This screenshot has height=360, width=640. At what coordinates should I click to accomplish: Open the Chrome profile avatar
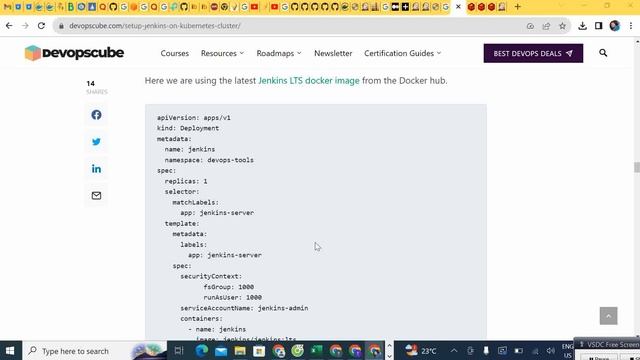[x=615, y=26]
